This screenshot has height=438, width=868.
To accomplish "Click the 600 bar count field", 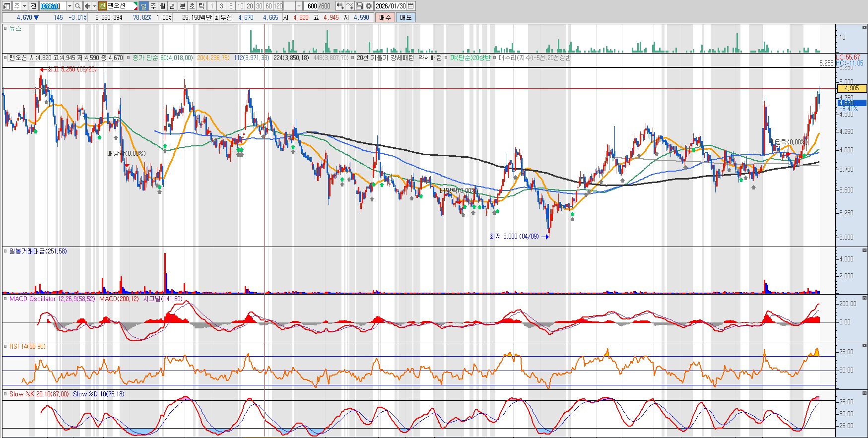I will (x=312, y=6).
